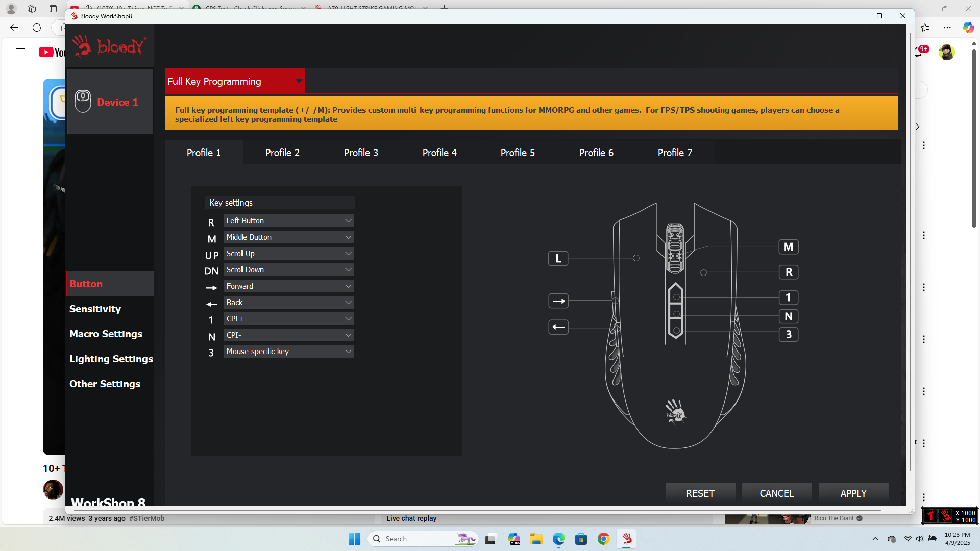This screenshot has height=551, width=980.
Task: Open Forward key assignment dropdown
Action: pyautogui.click(x=289, y=286)
